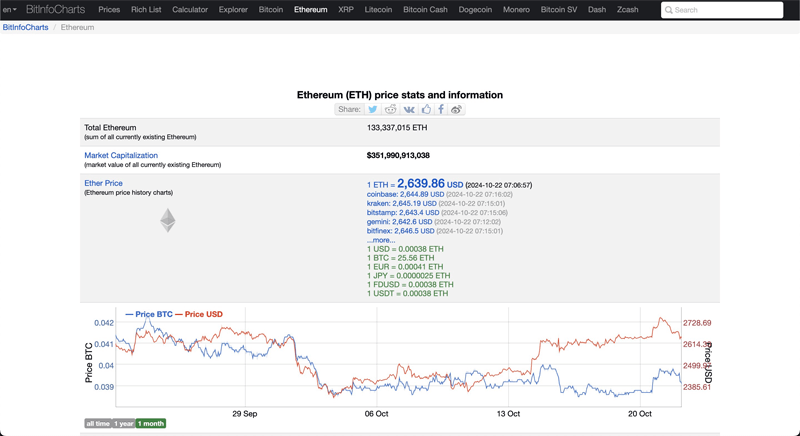Share page on Reddit icon
Viewport: 800px width, 436px height.
[391, 109]
